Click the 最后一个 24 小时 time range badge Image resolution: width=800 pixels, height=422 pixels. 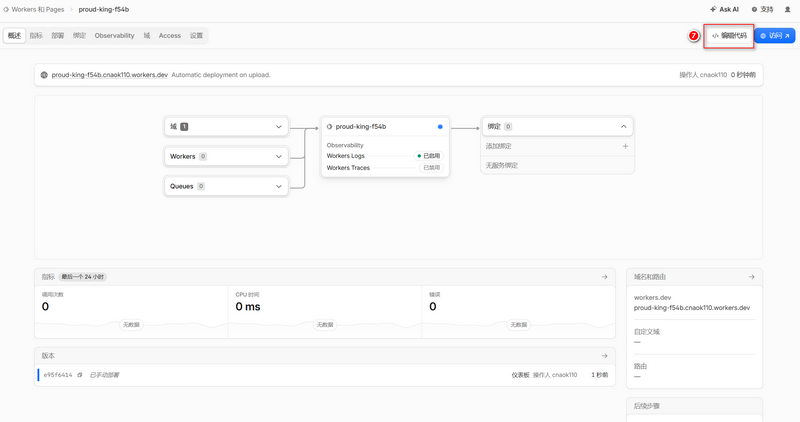tap(83, 277)
